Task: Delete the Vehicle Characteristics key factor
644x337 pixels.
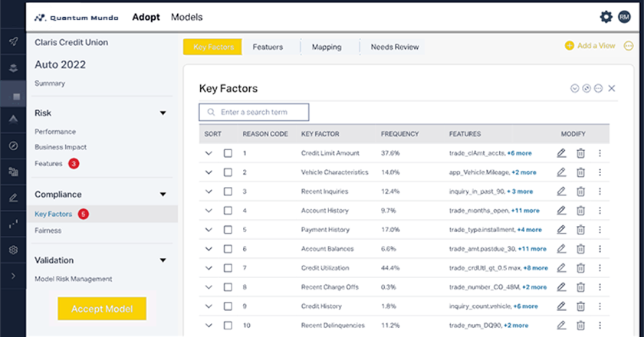Action: (580, 172)
